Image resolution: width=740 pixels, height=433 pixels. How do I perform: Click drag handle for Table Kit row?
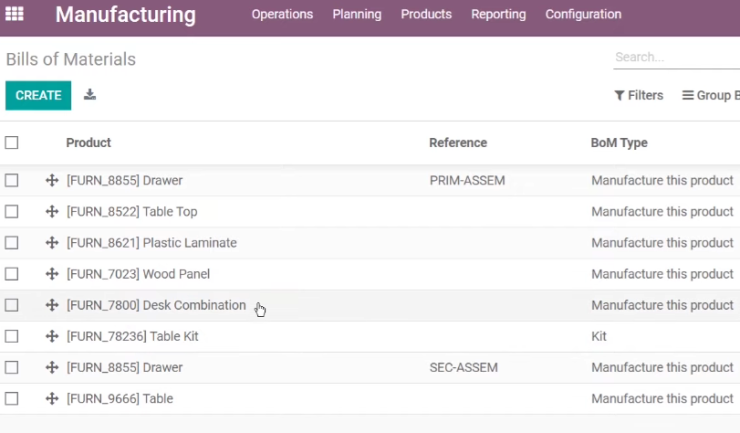(x=52, y=336)
